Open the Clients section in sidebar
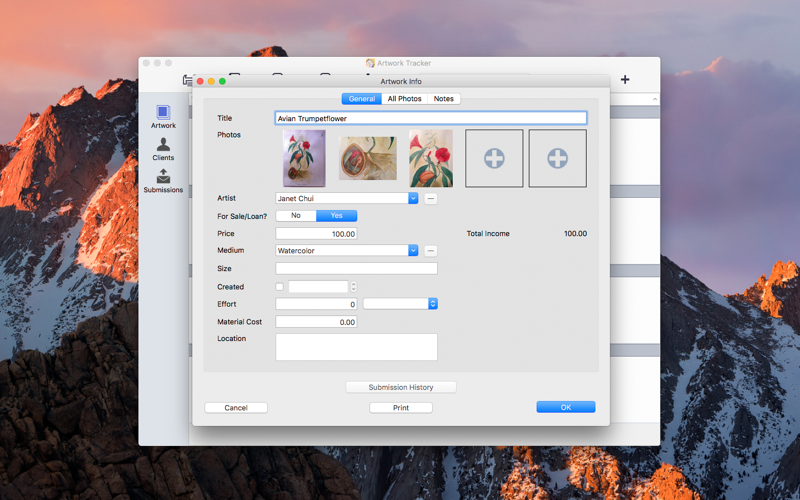 [163, 149]
